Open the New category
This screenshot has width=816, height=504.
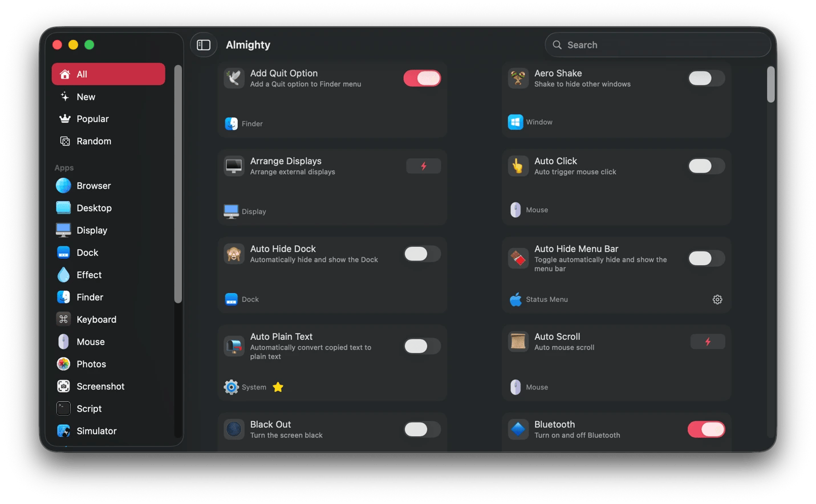coord(108,97)
